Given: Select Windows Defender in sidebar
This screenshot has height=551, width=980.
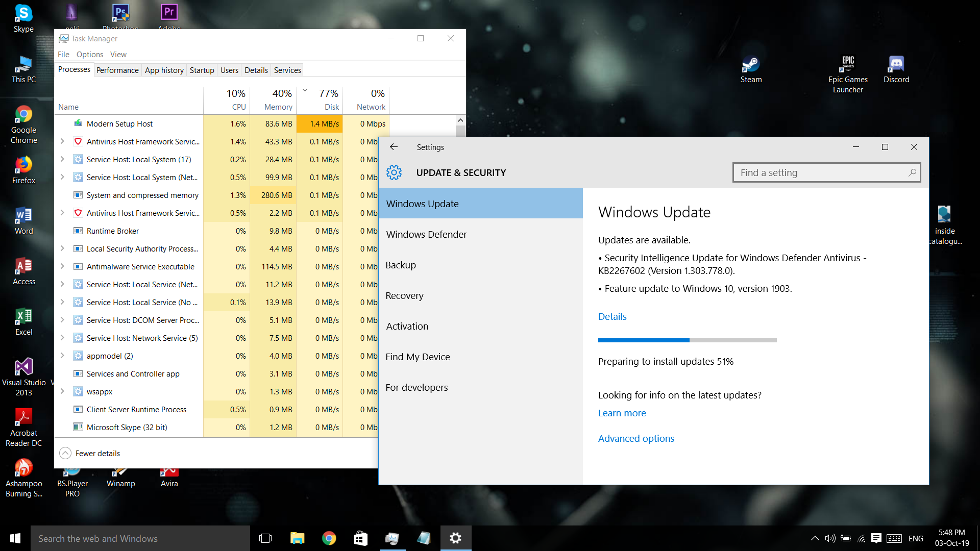Looking at the screenshot, I should [x=480, y=234].
